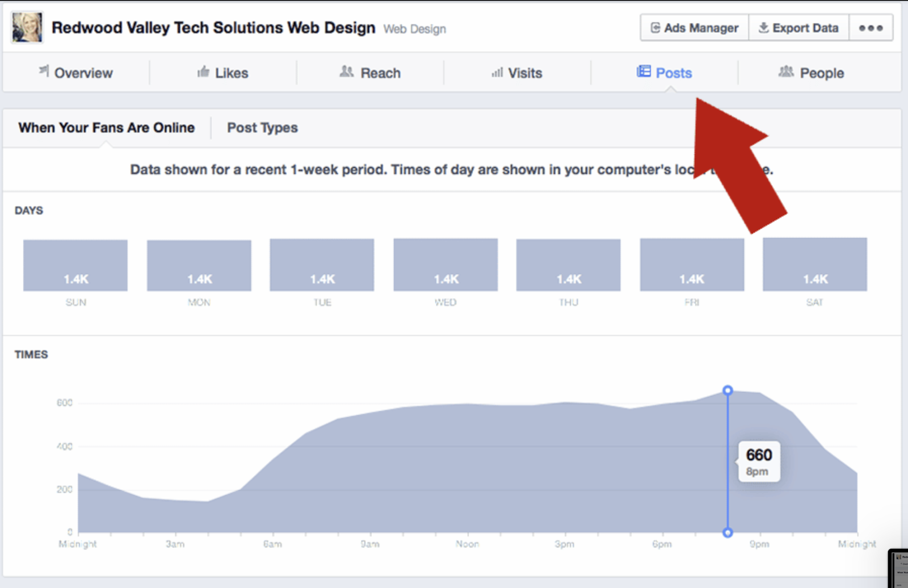This screenshot has width=908, height=588.
Task: Click the page title Redwood Valley Tech Solutions
Action: [x=213, y=28]
